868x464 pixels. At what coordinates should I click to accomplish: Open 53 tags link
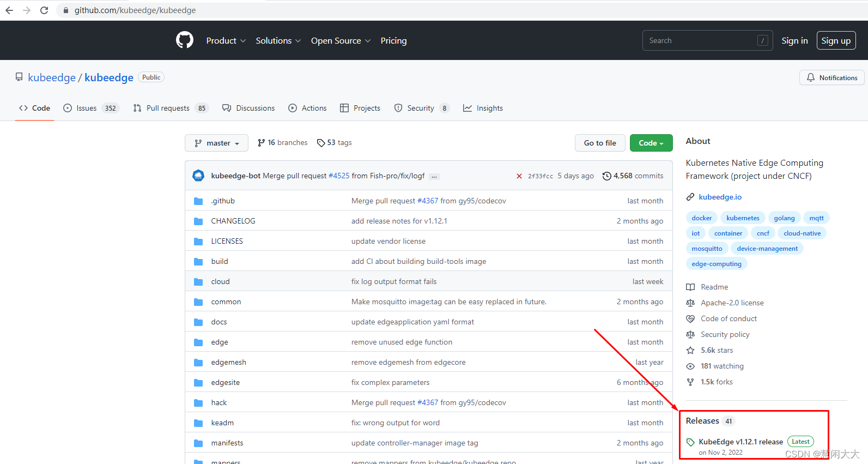[x=334, y=143]
